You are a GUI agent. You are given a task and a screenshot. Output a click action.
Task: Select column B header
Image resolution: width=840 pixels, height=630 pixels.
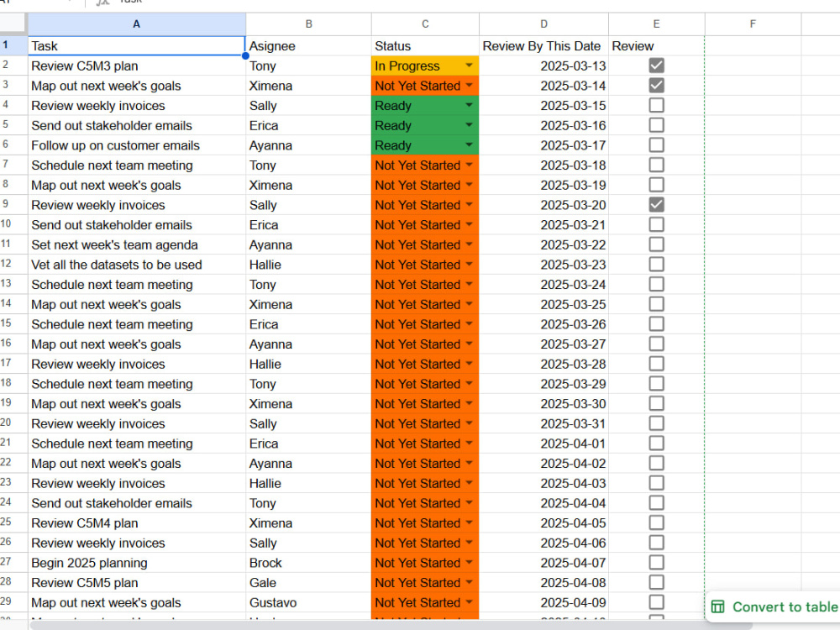[308, 24]
